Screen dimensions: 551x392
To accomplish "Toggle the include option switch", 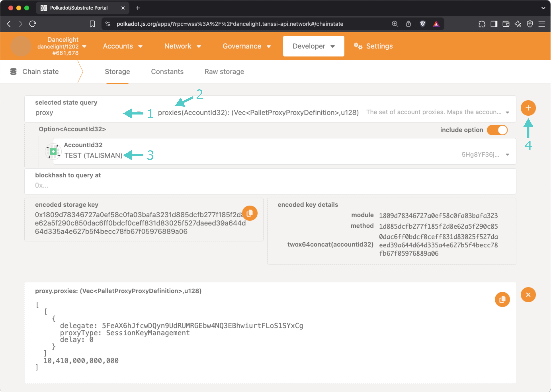I will click(x=497, y=130).
